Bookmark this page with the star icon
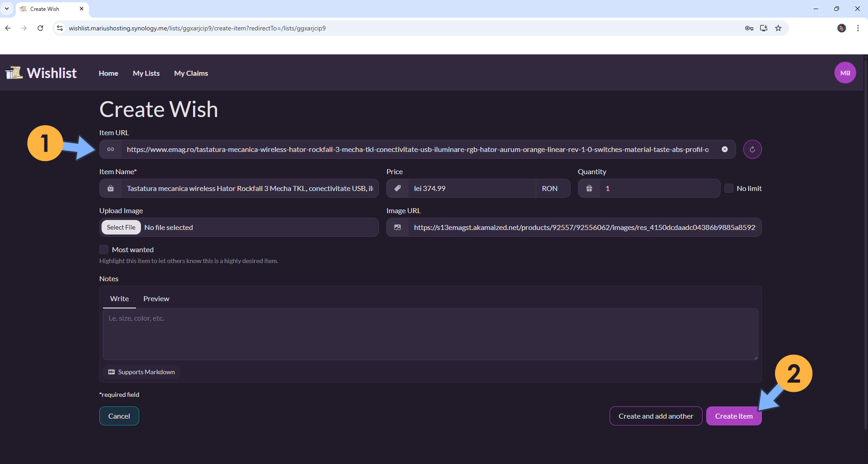The image size is (868, 464). click(x=778, y=28)
